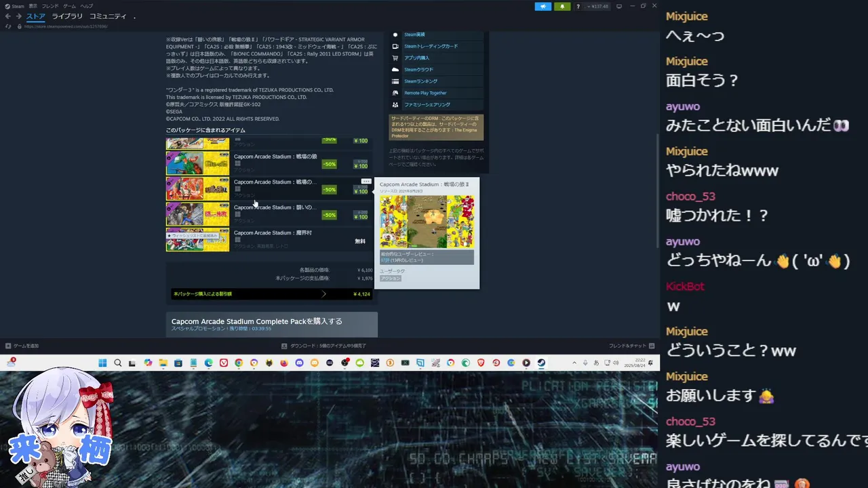The image size is (868, 488).
Task: Click the -50% discount badge on the 戦場の狼 row
Action: point(329,164)
